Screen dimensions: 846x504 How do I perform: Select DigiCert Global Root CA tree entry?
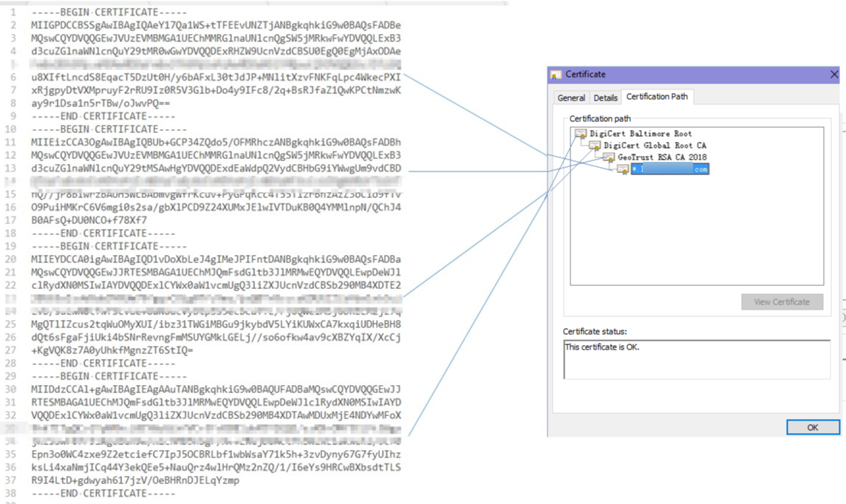tap(655, 145)
